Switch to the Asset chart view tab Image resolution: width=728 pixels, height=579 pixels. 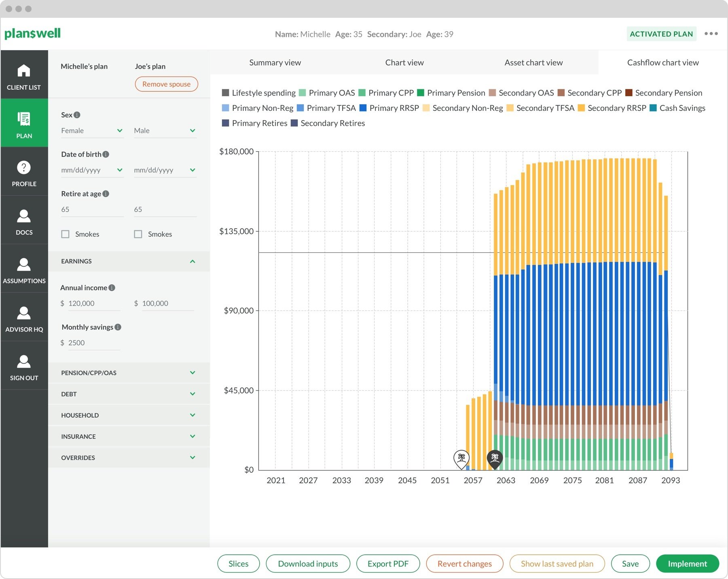click(x=533, y=63)
